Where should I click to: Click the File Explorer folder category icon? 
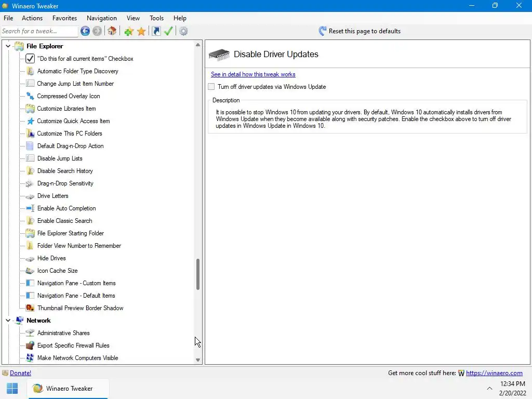tap(19, 46)
